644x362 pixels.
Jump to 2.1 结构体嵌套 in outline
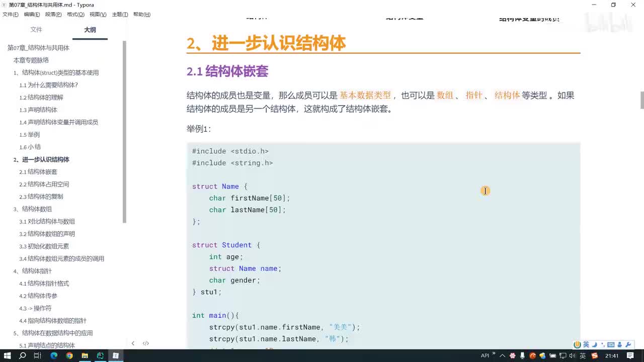[38, 172]
